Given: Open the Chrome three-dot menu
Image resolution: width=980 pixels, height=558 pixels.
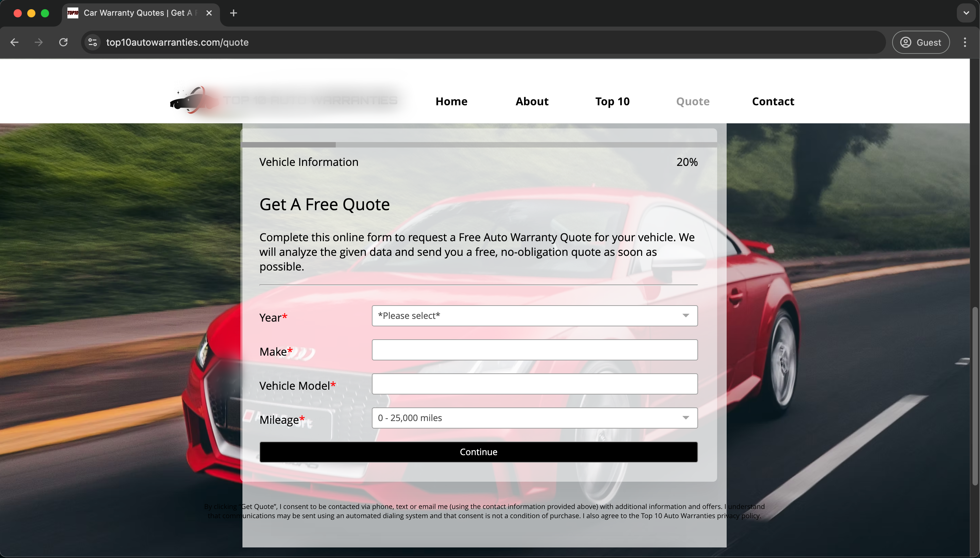Looking at the screenshot, I should (965, 42).
